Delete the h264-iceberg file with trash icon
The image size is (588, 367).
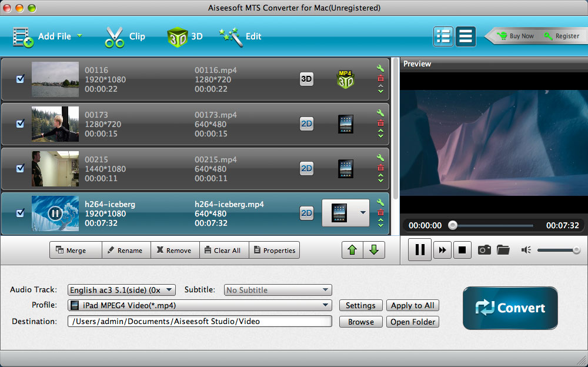click(380, 212)
